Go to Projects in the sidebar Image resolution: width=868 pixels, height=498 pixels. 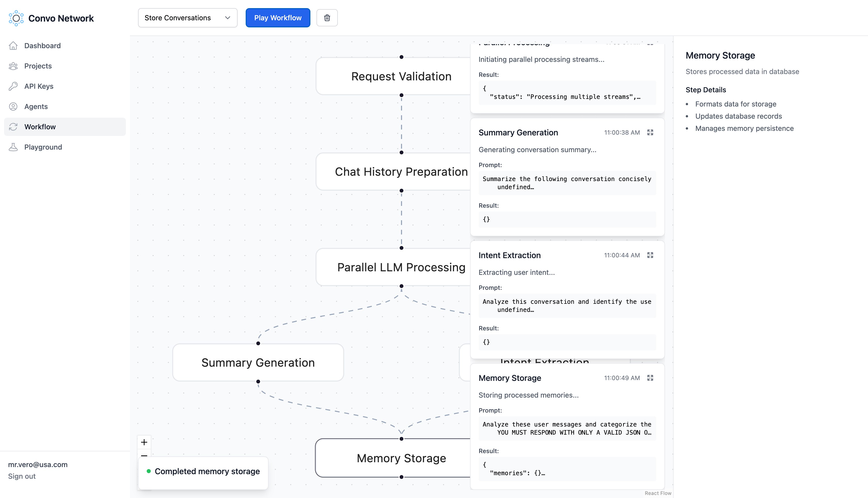tap(65, 66)
